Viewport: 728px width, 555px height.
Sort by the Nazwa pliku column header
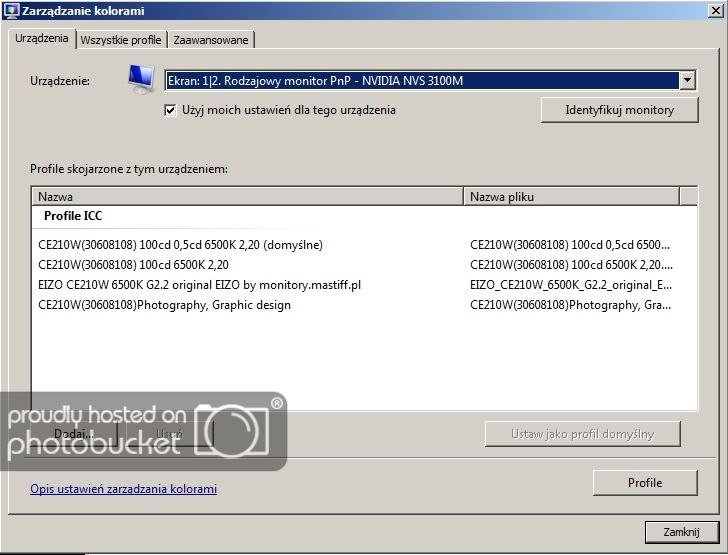pos(572,196)
